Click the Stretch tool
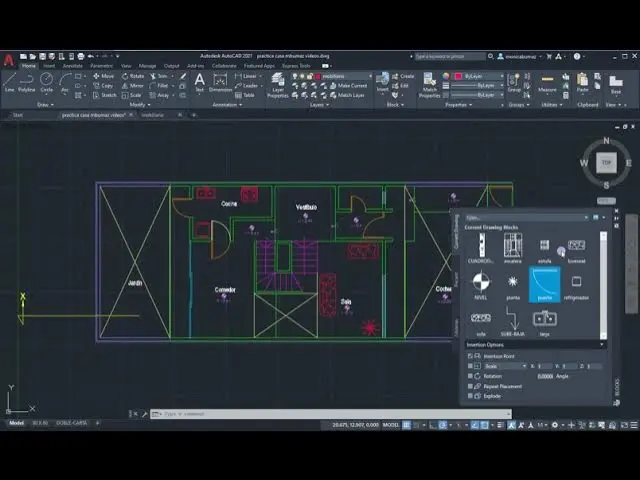 [x=104, y=95]
